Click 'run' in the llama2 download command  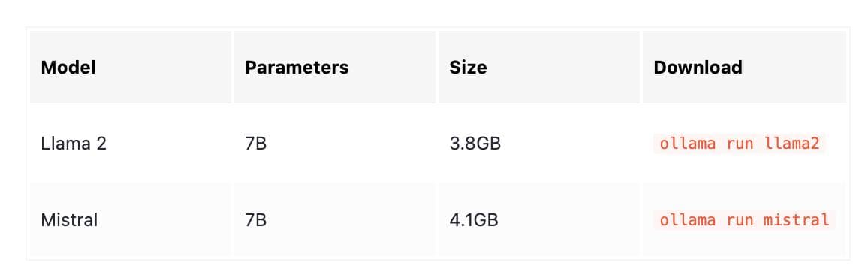pos(740,144)
